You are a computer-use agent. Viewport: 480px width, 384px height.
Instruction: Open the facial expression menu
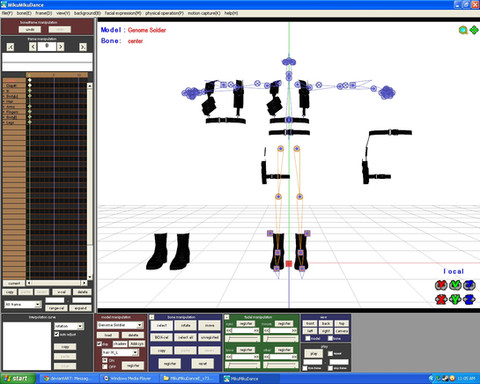(123, 13)
